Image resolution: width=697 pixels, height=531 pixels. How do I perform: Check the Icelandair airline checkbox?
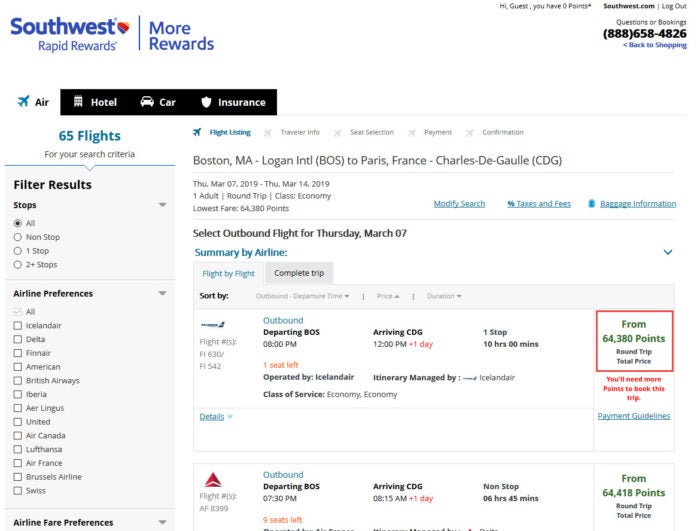coord(18,326)
